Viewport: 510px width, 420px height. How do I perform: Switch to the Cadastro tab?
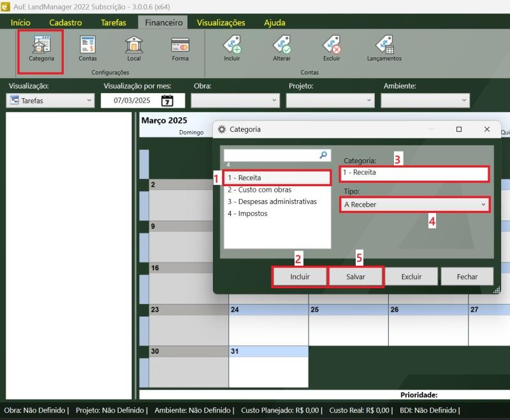point(66,22)
